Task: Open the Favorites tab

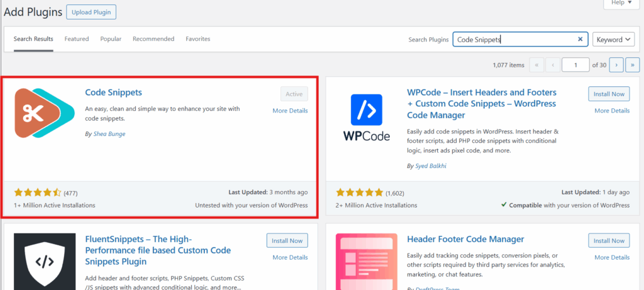Action: pyautogui.click(x=198, y=39)
